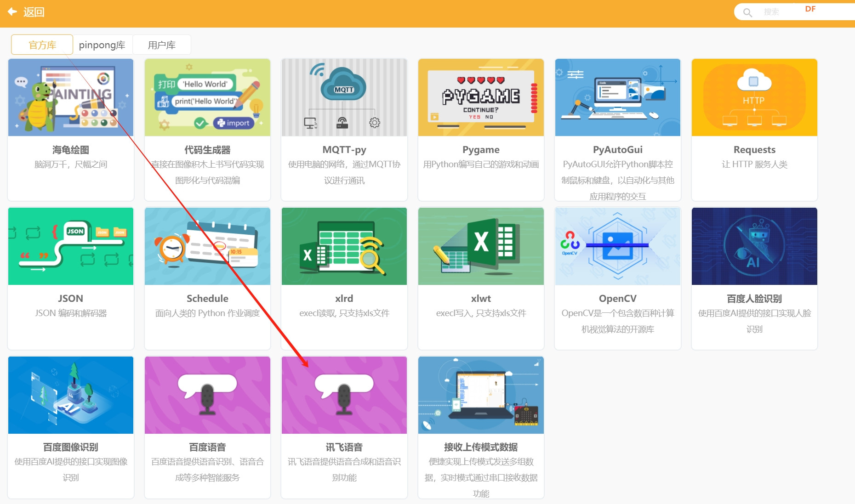Open the 百度图像识别 image
Image resolution: width=855 pixels, height=504 pixels.
click(x=71, y=395)
